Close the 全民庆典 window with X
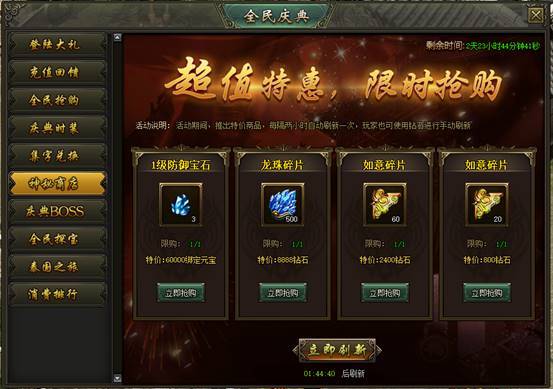 point(535,15)
